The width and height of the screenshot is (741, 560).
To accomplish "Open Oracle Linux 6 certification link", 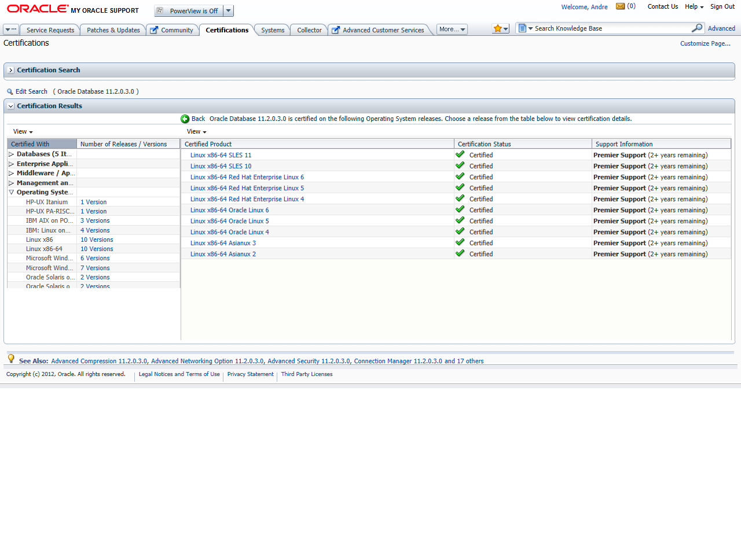I will [x=230, y=210].
